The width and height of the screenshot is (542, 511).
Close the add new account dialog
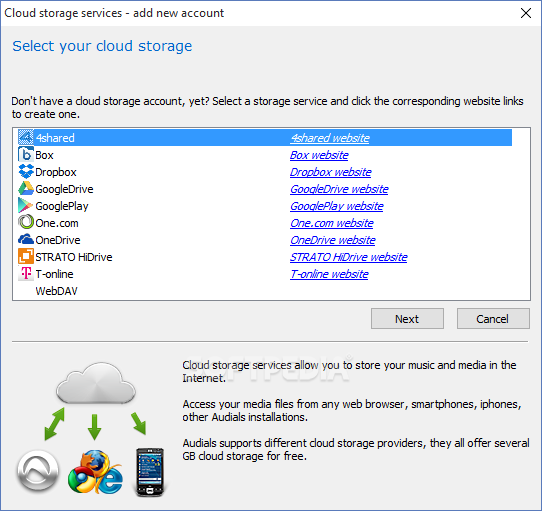click(x=526, y=13)
